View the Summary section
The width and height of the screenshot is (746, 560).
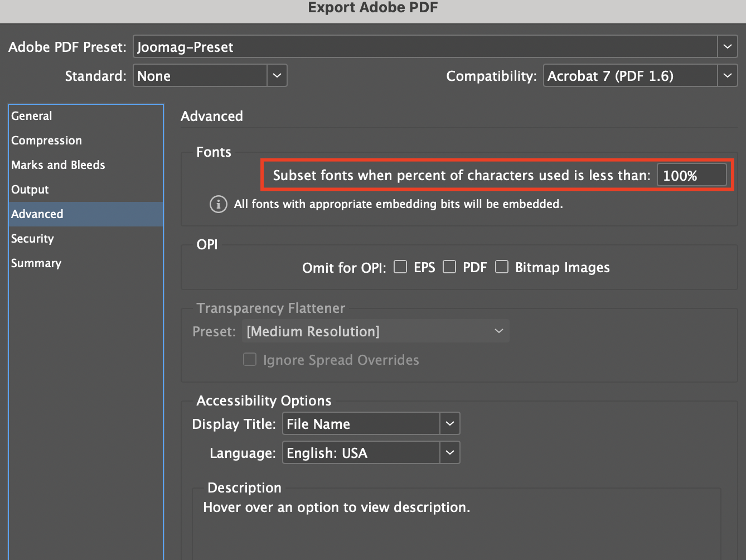point(36,263)
